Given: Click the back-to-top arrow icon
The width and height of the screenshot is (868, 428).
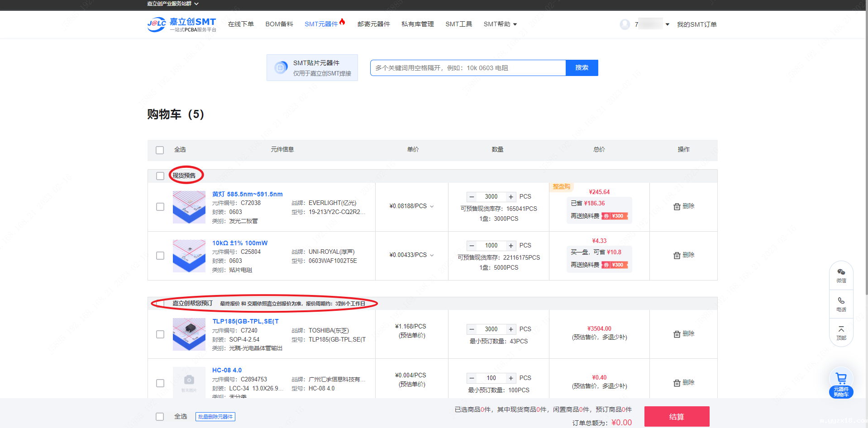Looking at the screenshot, I should [x=841, y=332].
